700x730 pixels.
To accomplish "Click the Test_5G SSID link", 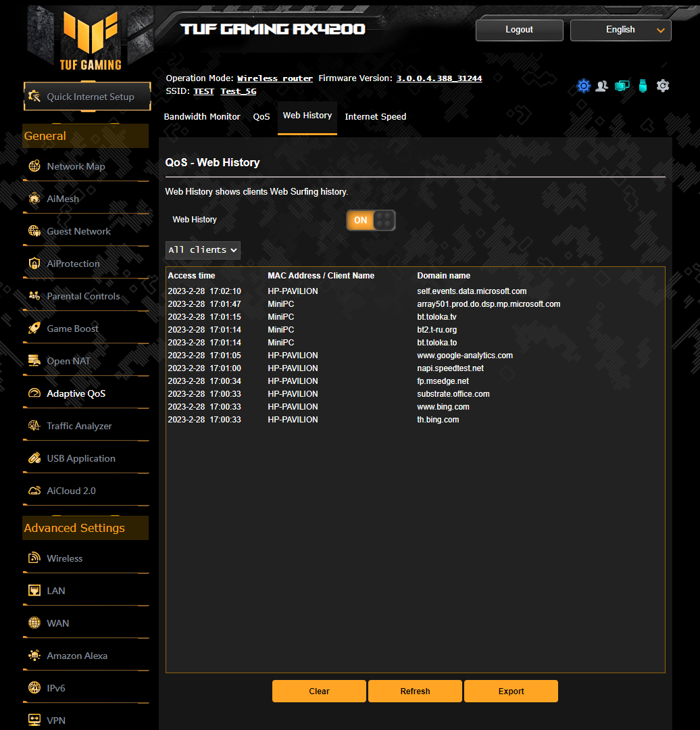I will pyautogui.click(x=239, y=91).
